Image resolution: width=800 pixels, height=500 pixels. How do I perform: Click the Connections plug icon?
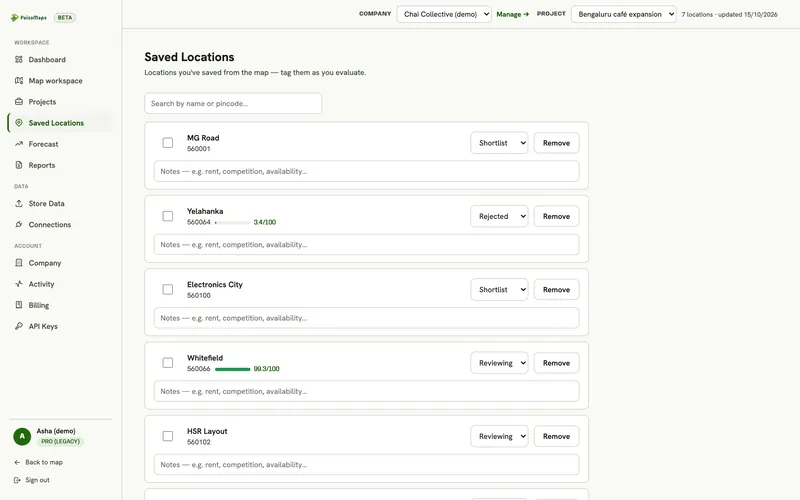[x=19, y=224]
